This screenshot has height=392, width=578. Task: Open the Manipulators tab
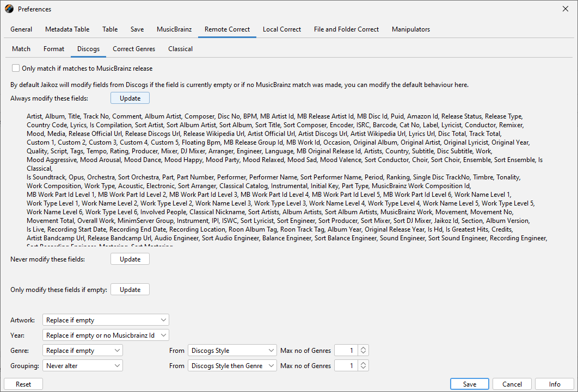(411, 29)
